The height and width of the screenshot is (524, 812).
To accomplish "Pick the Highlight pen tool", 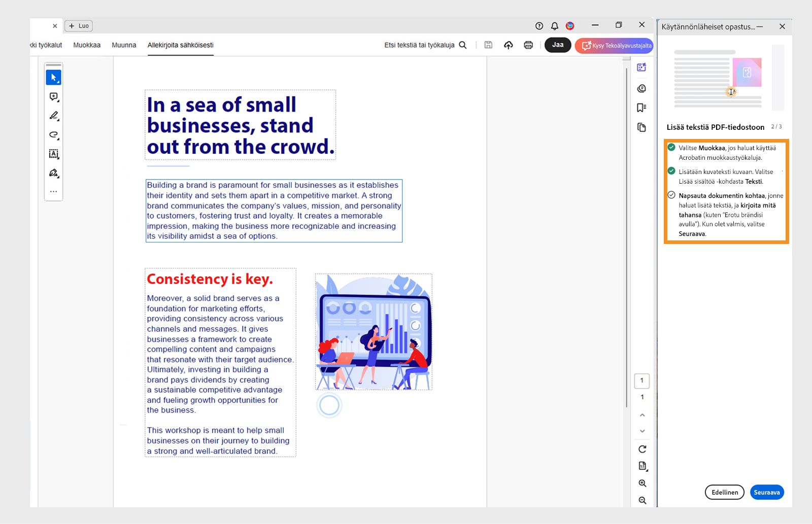I will pos(53,116).
